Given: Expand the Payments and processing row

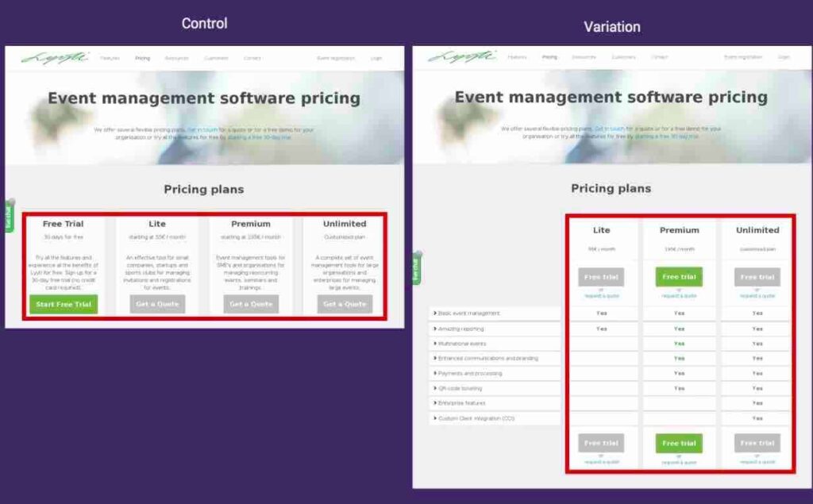Looking at the screenshot, I should (470, 373).
